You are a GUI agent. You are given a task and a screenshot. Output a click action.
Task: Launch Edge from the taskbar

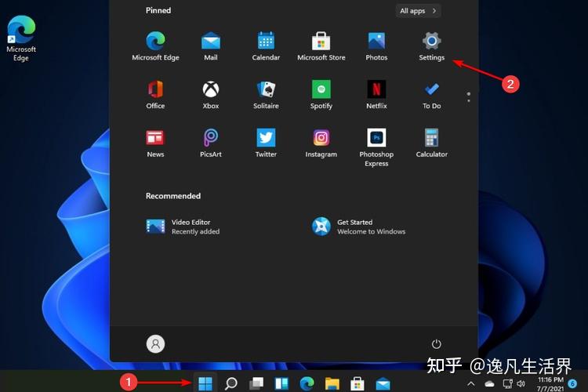(x=307, y=383)
